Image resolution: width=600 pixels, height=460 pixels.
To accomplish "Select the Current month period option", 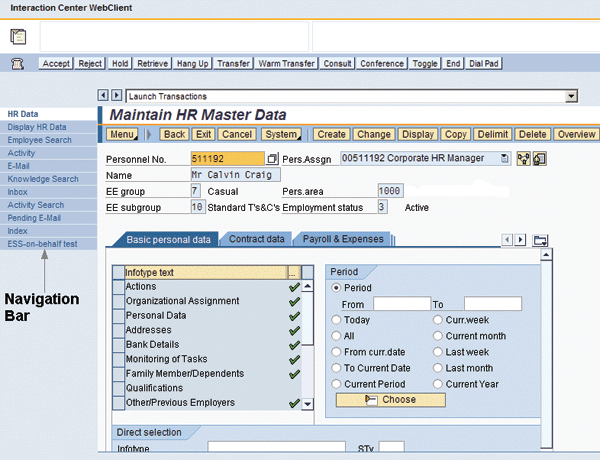I will pos(438,336).
